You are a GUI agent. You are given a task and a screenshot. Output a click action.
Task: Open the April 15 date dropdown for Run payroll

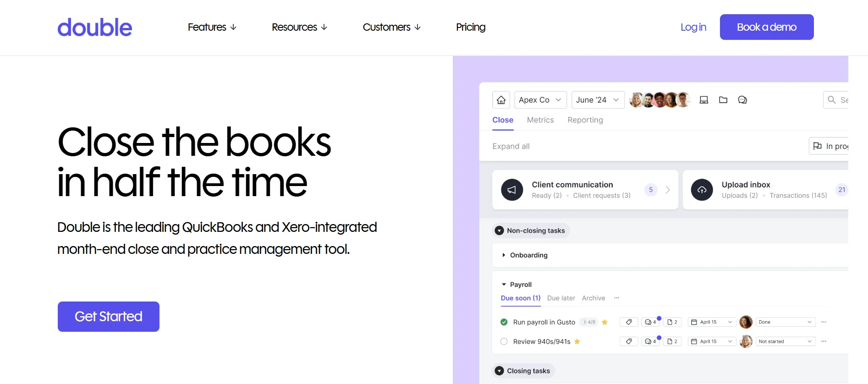712,322
